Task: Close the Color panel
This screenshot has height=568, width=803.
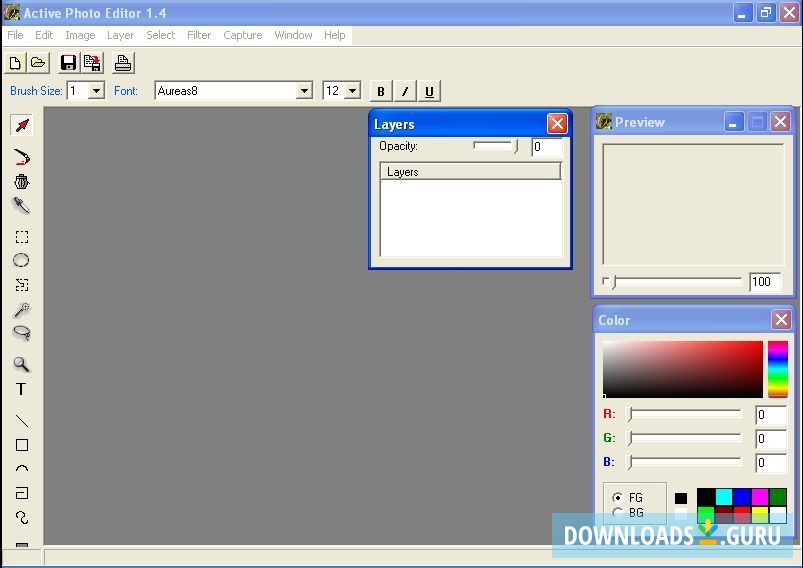Action: [781, 320]
